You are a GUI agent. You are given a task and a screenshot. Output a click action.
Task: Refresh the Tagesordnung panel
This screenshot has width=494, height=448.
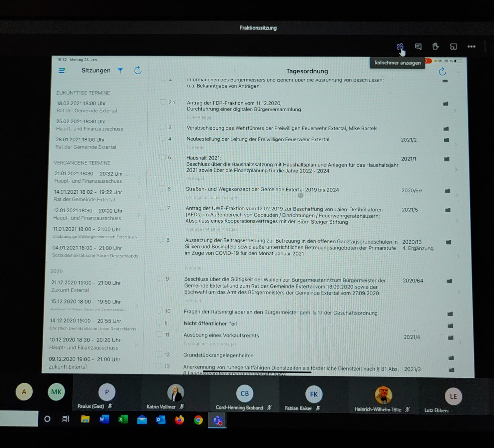pos(442,71)
